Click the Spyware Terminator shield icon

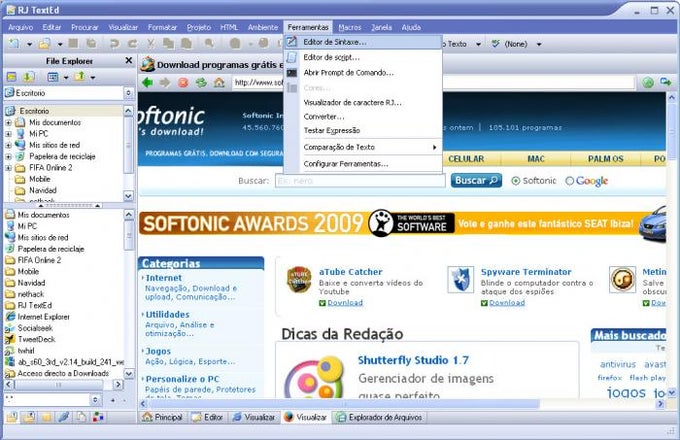pos(461,280)
